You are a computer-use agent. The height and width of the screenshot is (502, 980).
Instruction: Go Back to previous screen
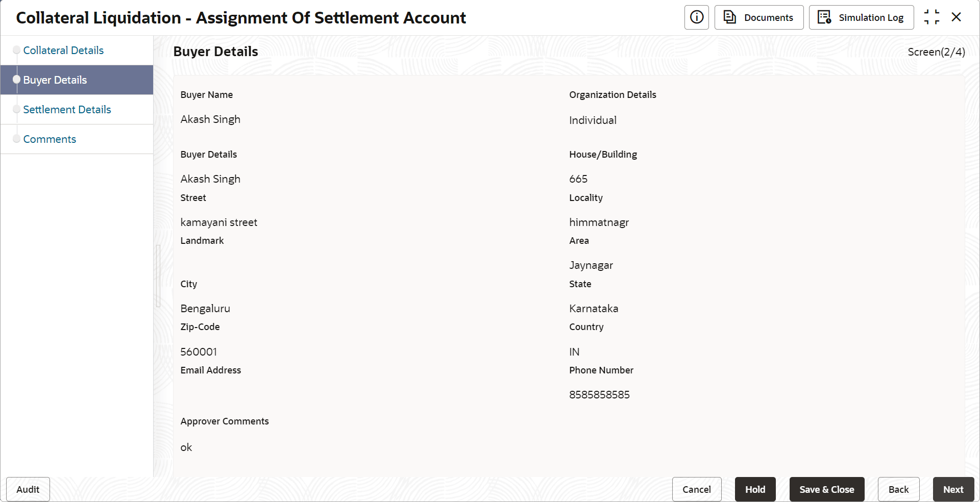tap(898, 489)
